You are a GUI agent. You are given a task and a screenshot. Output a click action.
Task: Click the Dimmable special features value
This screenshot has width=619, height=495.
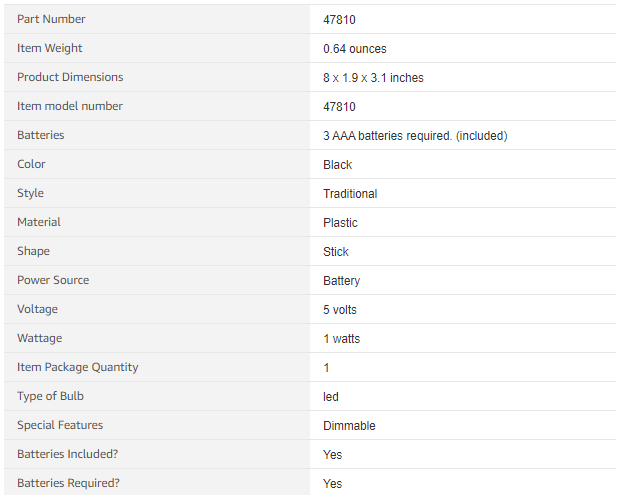tap(349, 426)
